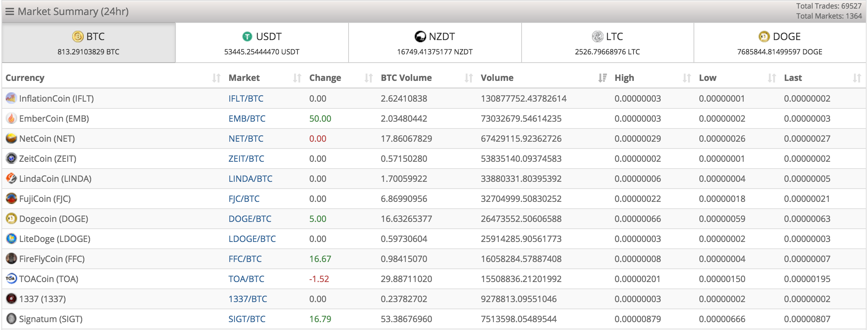Sort by High using the arrows
Viewport: 868px width, 330px height.
point(687,78)
